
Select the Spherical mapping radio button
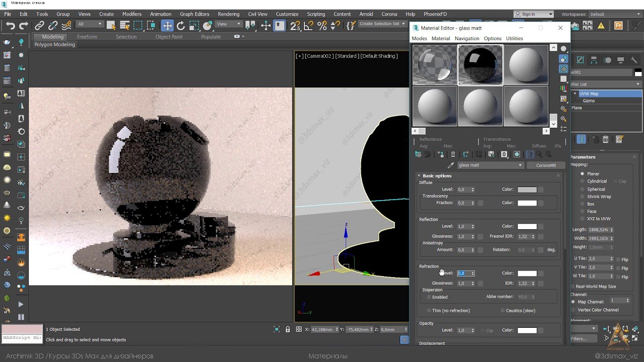(x=583, y=190)
